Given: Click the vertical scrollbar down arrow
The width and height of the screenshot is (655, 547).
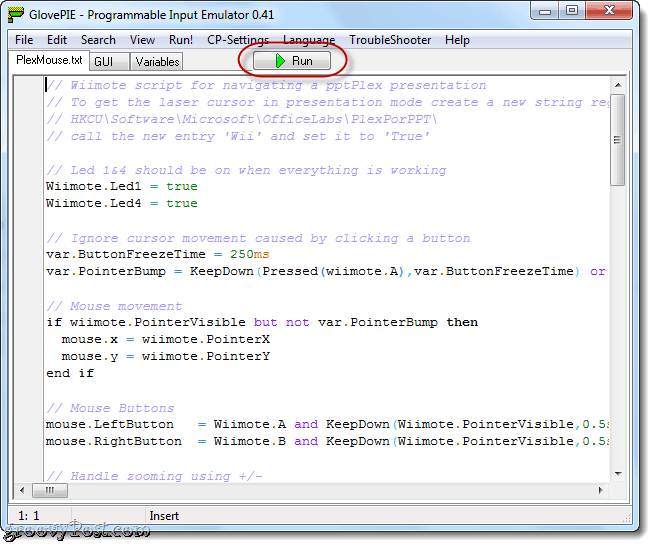Looking at the screenshot, I should [x=618, y=474].
